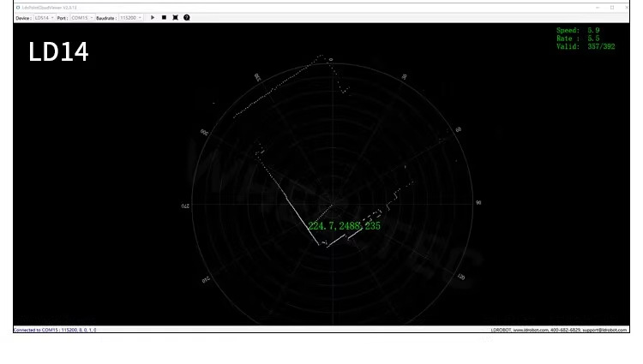This screenshot has width=643, height=364.
Task: Click the green point reading 224.7, 2488, 235
Action: pyautogui.click(x=344, y=226)
